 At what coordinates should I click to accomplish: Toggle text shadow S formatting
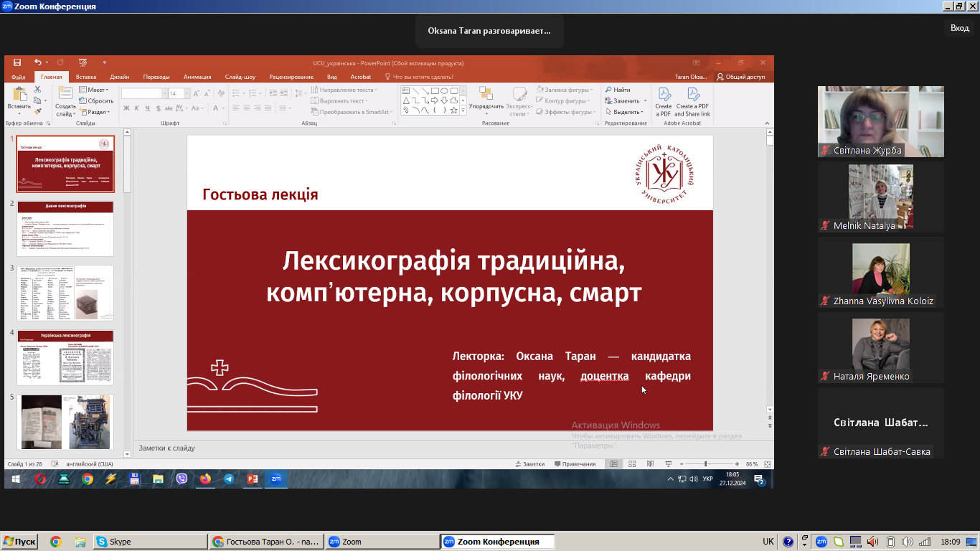(158, 108)
